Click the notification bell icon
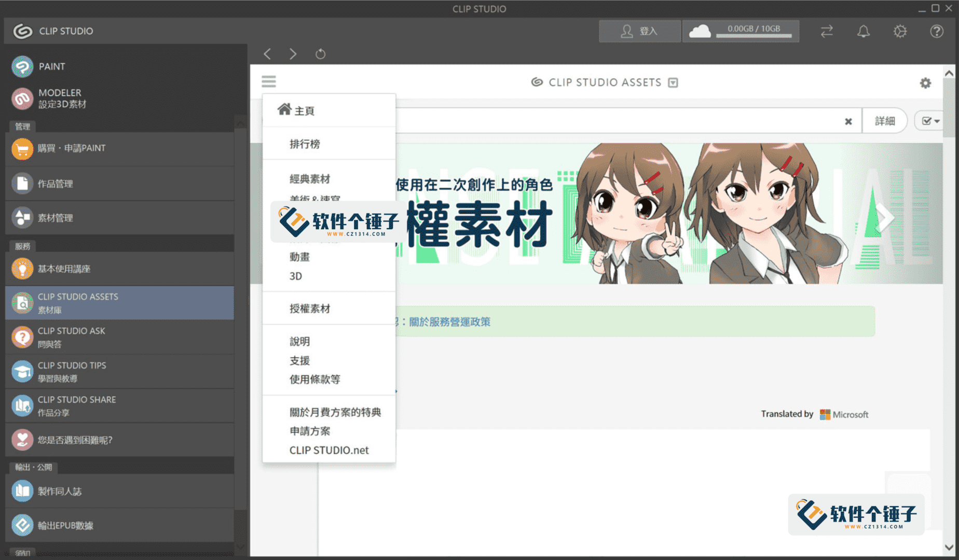This screenshot has height=560, width=959. pos(864,31)
